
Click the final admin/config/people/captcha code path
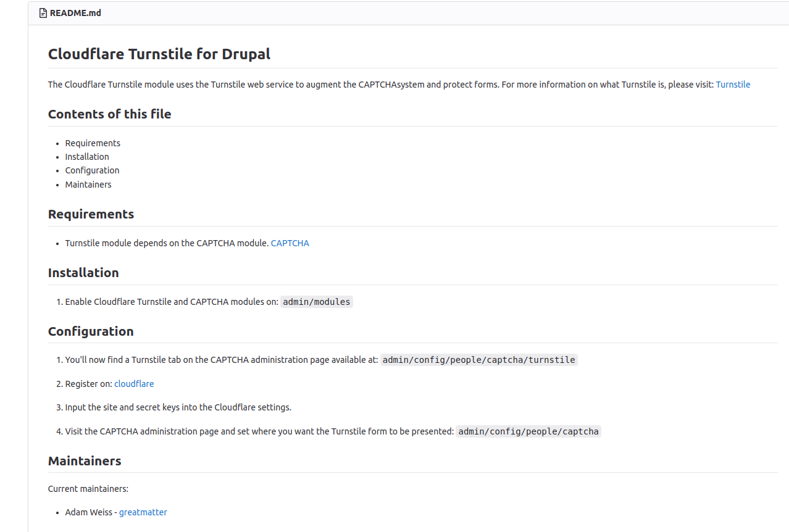[528, 431]
